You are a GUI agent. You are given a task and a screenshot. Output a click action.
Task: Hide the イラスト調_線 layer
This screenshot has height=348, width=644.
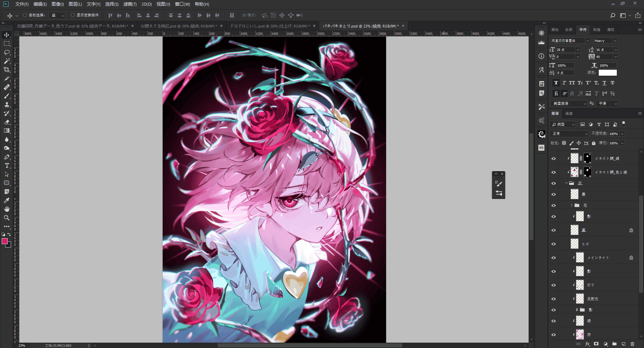pos(554,158)
